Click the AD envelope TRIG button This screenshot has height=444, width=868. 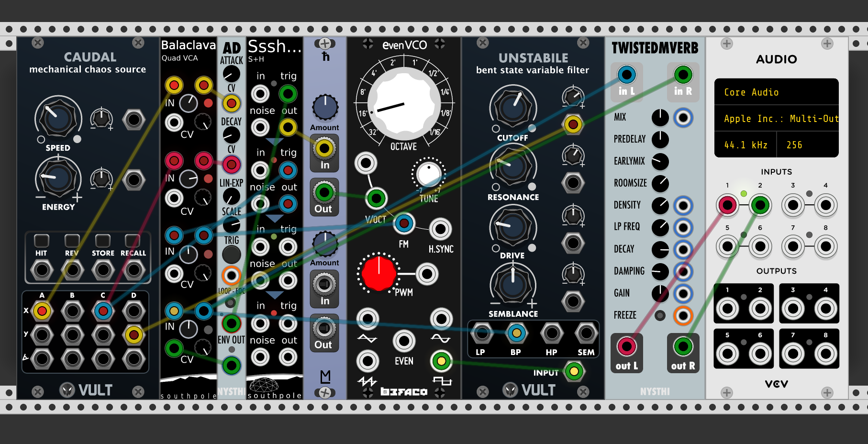click(x=231, y=255)
